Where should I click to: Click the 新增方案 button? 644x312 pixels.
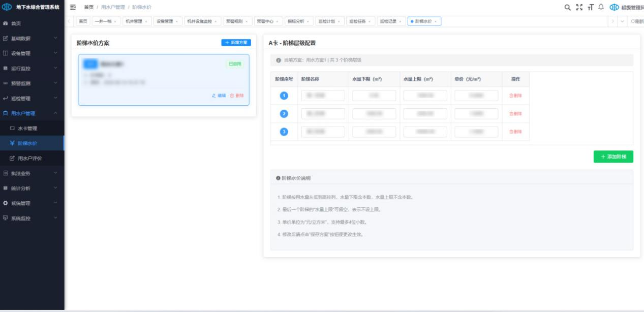236,43
